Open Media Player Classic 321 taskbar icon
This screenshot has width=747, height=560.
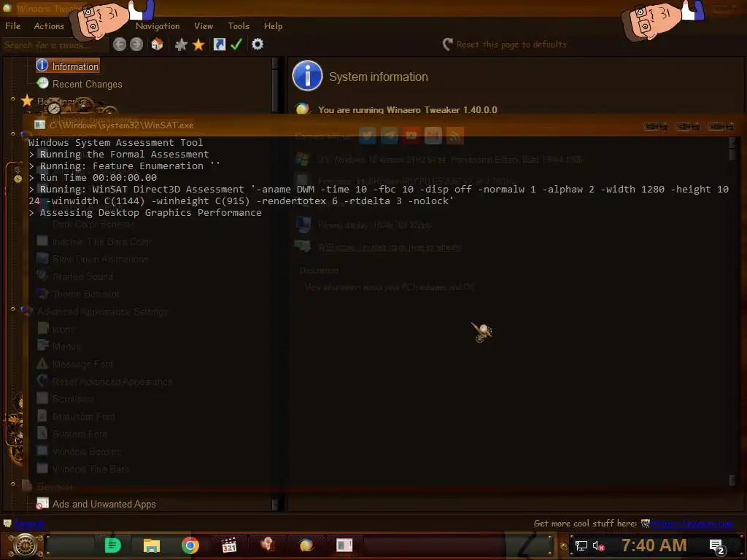(229, 545)
